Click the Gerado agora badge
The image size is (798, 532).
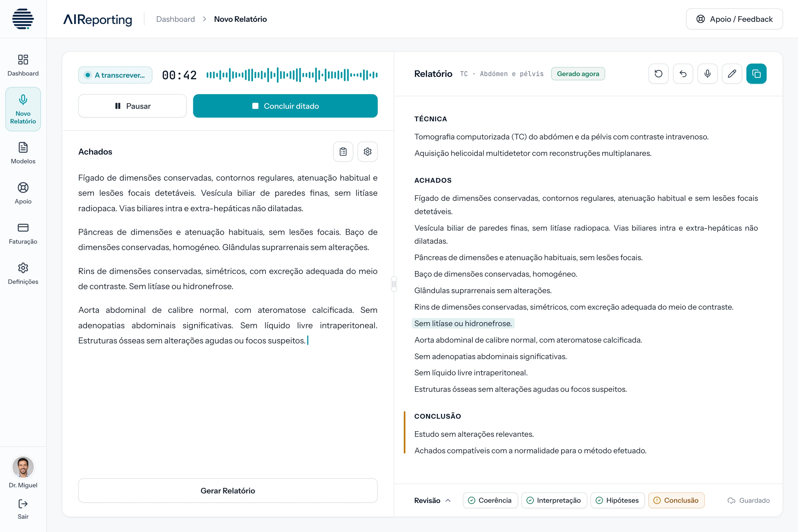[578, 74]
